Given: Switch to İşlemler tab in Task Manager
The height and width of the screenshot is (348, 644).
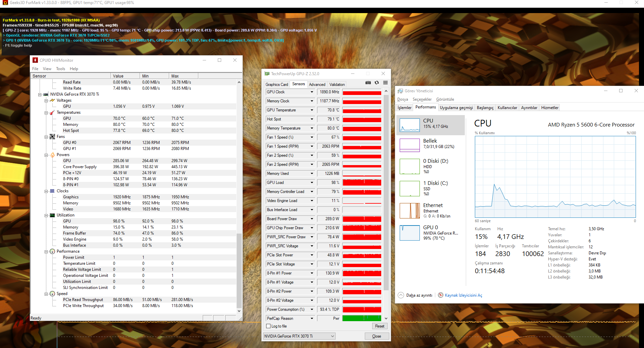Looking at the screenshot, I should (x=404, y=108).
